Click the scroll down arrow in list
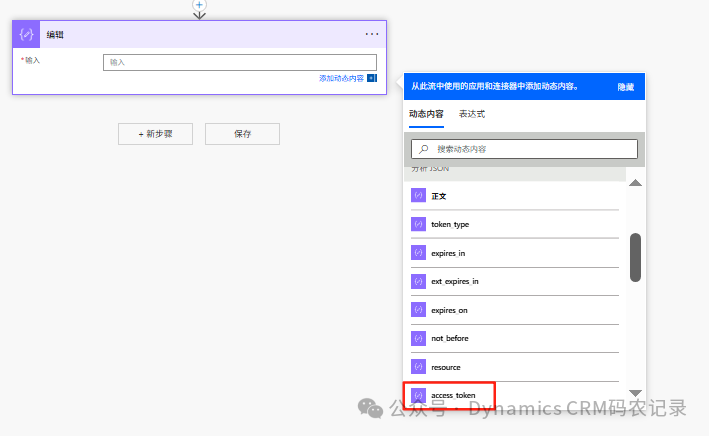 coord(635,393)
